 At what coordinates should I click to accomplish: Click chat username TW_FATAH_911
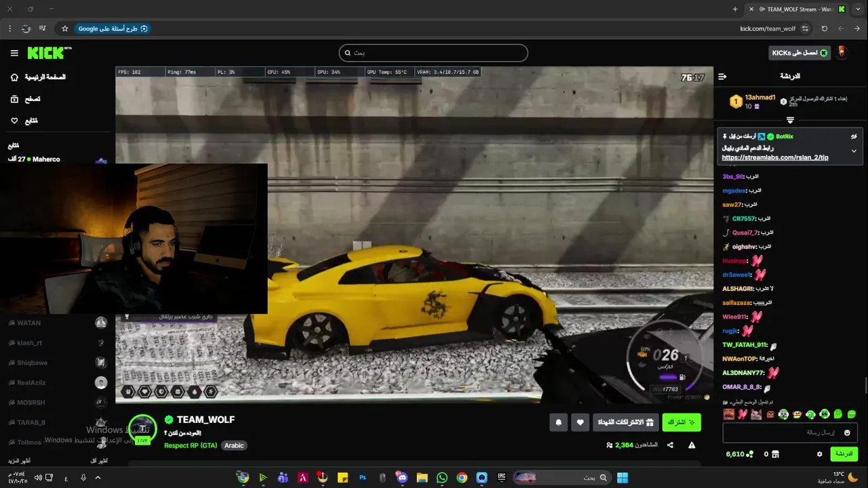pos(745,345)
